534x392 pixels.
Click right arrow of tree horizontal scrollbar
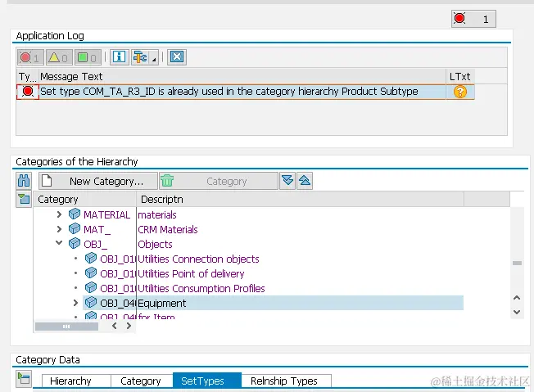click(x=129, y=326)
